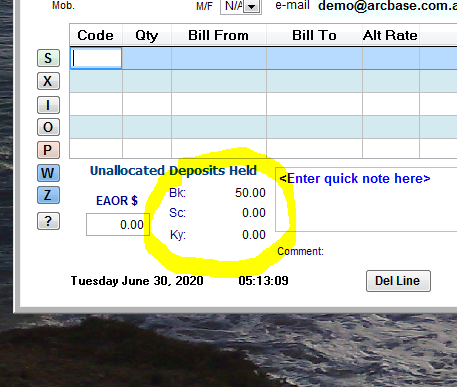Click the Alt Rate column header
Viewport: 457px width, 387px height.
pyautogui.click(x=390, y=35)
